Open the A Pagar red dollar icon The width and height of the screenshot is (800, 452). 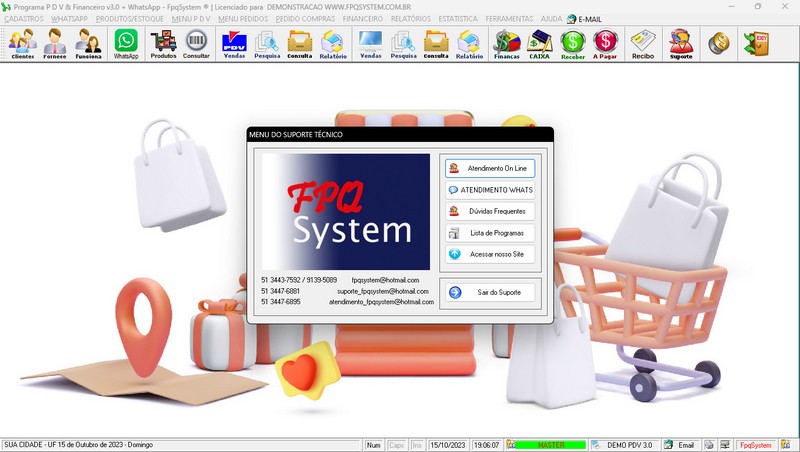coord(605,44)
